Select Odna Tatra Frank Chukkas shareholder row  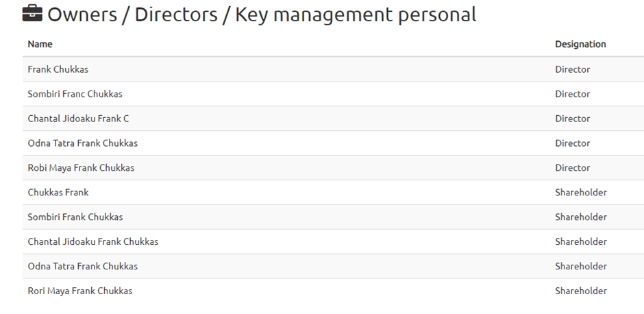point(333,266)
